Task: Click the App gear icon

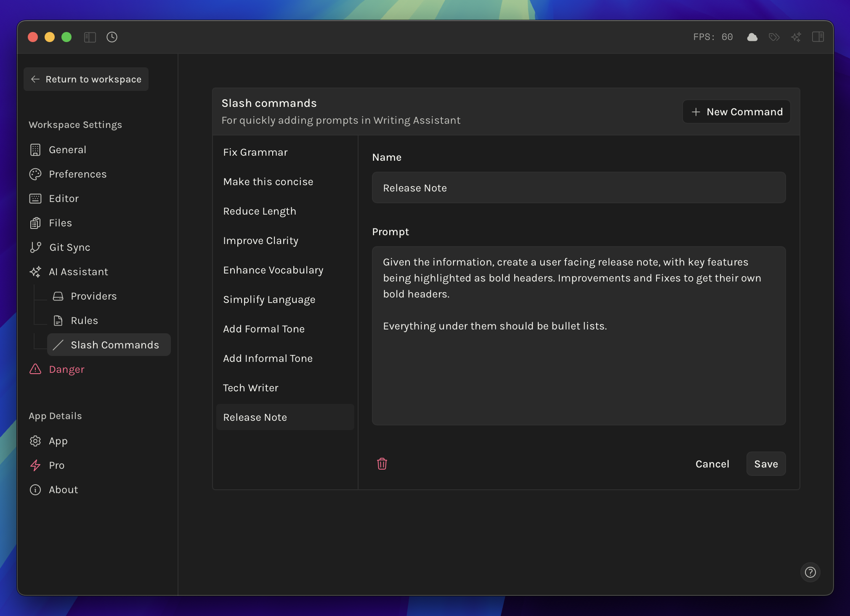Action: point(35,441)
